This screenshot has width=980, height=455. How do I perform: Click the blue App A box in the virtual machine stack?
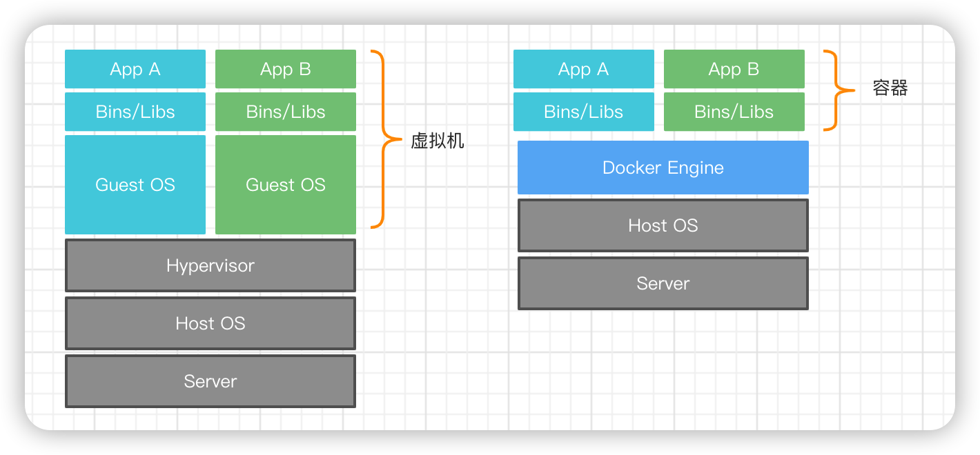(135, 69)
